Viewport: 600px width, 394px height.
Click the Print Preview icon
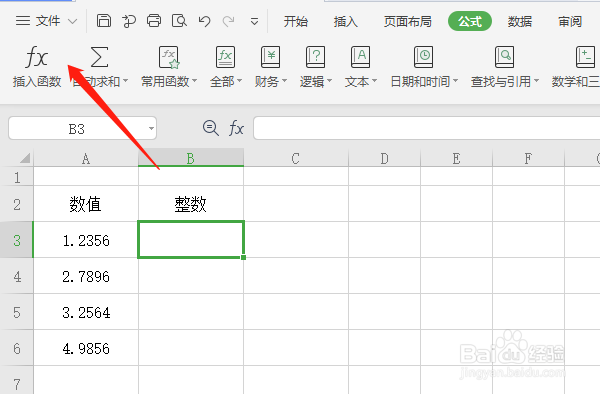pos(179,21)
